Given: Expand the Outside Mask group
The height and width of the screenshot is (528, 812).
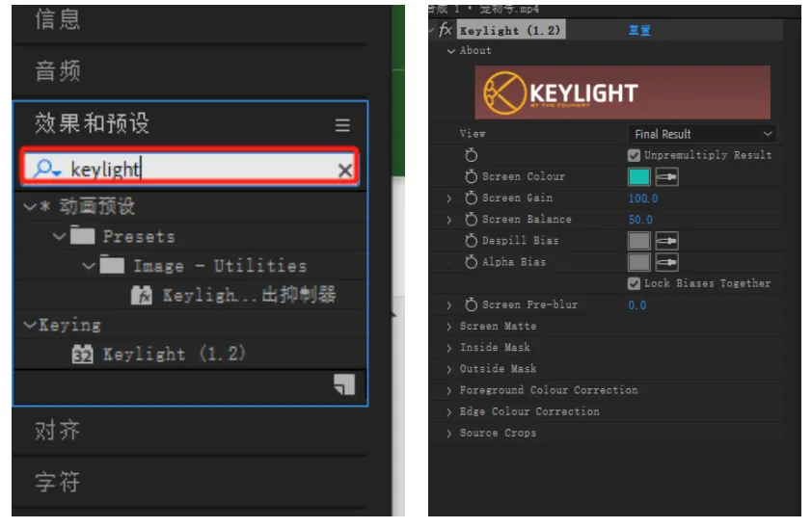Looking at the screenshot, I should (x=449, y=369).
